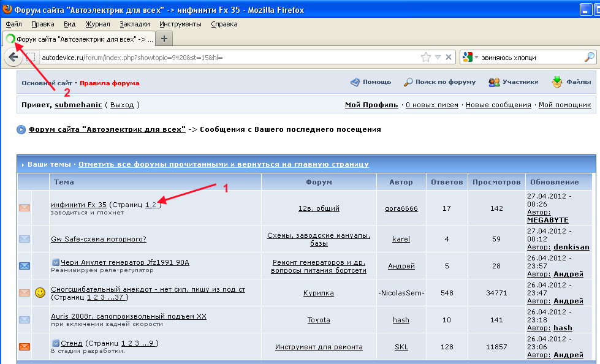This screenshot has width=600, height=364.
Task: Click the address bar URL field
Action: pyautogui.click(x=230, y=58)
